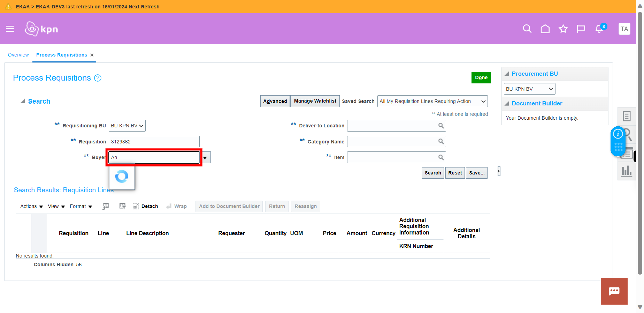
Task: Search Category Name with magnifier icon
Action: point(441,141)
